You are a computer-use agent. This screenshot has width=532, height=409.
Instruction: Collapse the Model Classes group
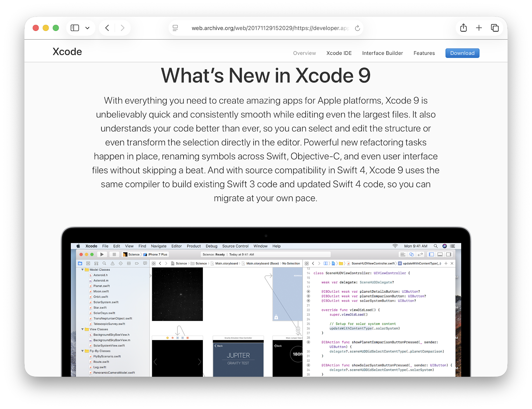82,270
